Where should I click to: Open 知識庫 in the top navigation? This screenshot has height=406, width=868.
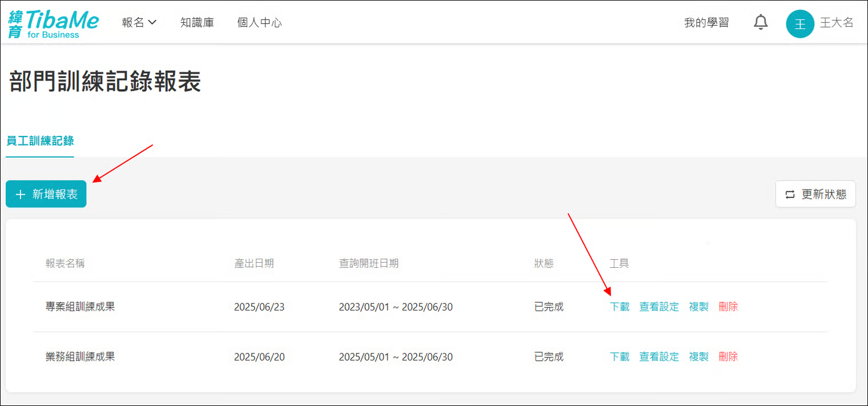pos(197,23)
